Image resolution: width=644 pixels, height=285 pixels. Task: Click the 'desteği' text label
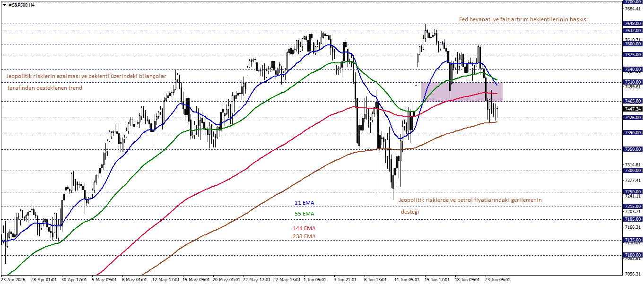410,212
